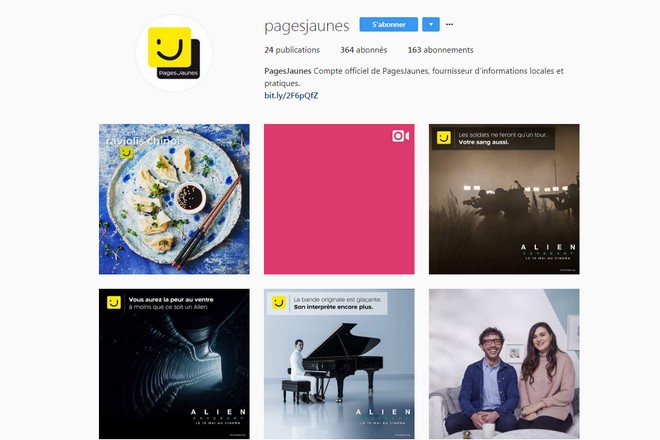Click the video camera icon on pink post
The width and height of the screenshot is (660, 440).
click(x=400, y=136)
